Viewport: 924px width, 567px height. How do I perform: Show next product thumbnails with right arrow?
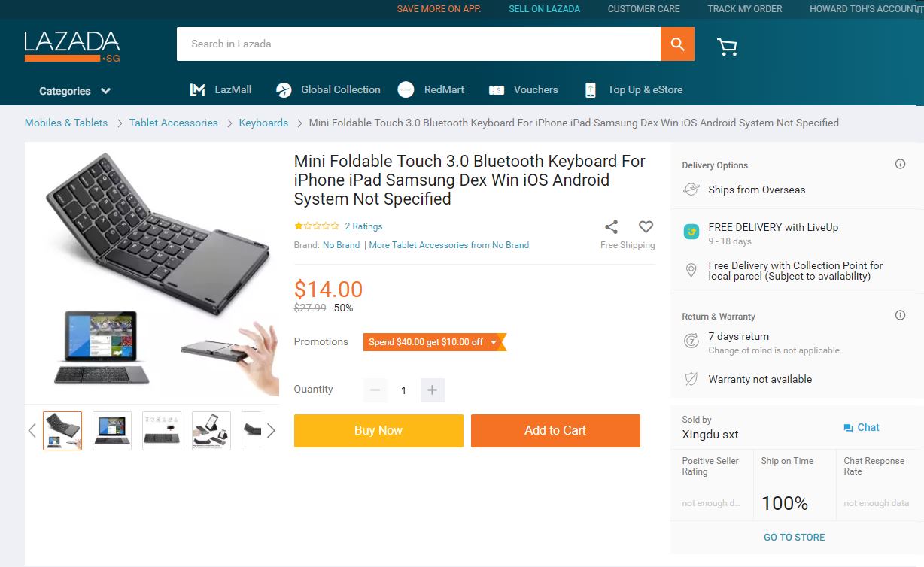[x=271, y=431]
